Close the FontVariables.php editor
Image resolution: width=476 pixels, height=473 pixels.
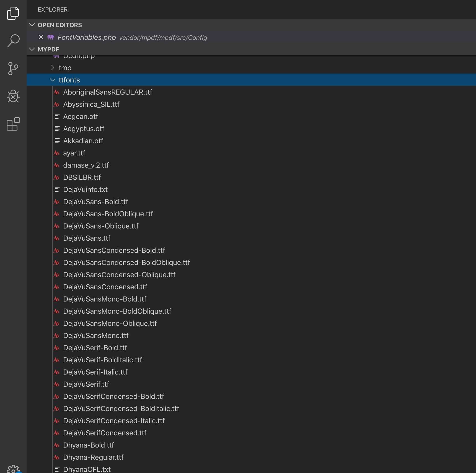click(x=41, y=37)
